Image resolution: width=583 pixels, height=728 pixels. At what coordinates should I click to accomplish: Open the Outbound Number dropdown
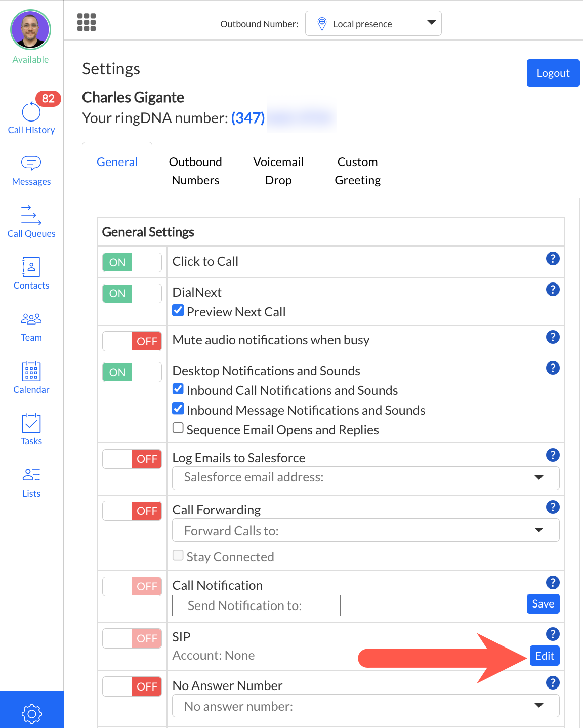(x=373, y=24)
